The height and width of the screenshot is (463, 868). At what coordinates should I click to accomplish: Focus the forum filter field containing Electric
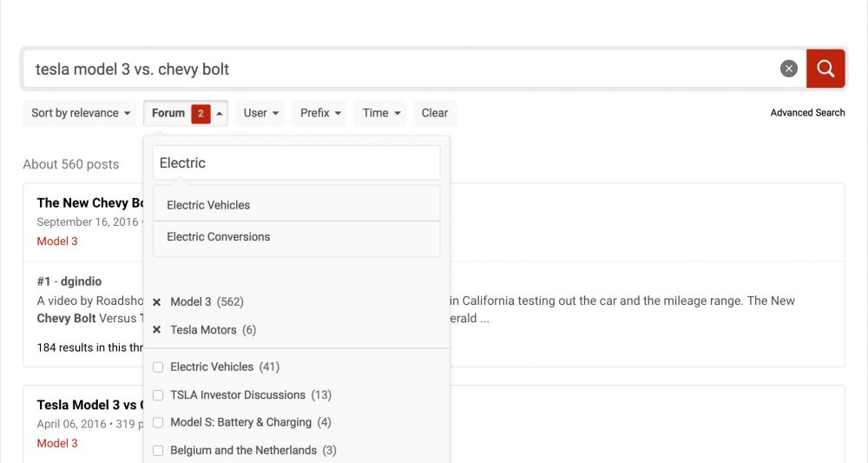click(x=297, y=162)
